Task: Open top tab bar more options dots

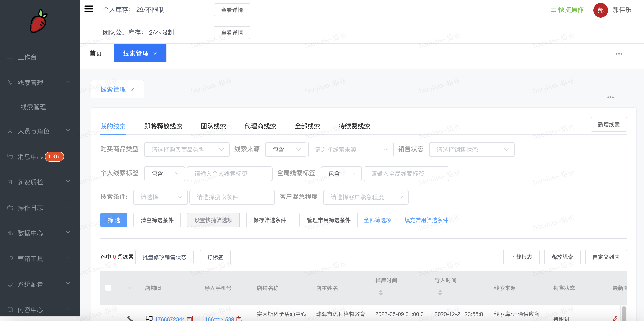Action: coord(619,54)
